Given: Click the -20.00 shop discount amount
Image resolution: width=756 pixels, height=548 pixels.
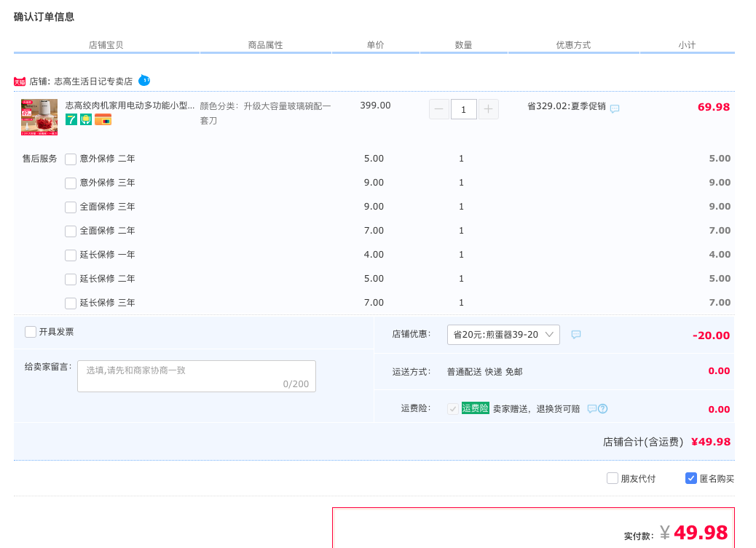Looking at the screenshot, I should coord(711,335).
